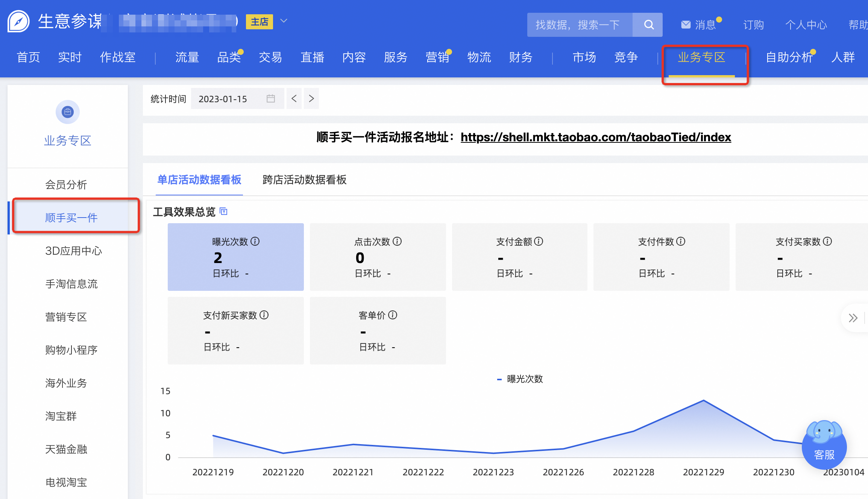Click the info icon beside 点击次数
Image resolution: width=868 pixels, height=499 pixels.
[x=398, y=241]
